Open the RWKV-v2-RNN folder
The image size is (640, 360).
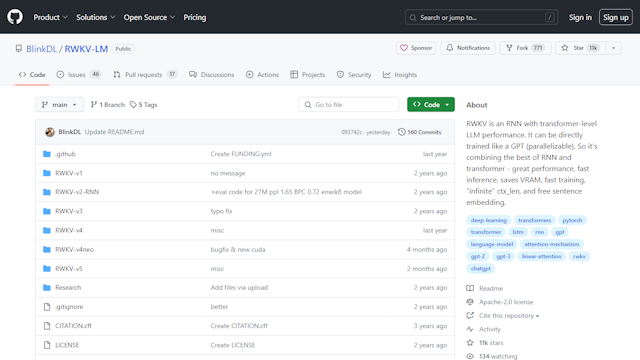(x=77, y=192)
